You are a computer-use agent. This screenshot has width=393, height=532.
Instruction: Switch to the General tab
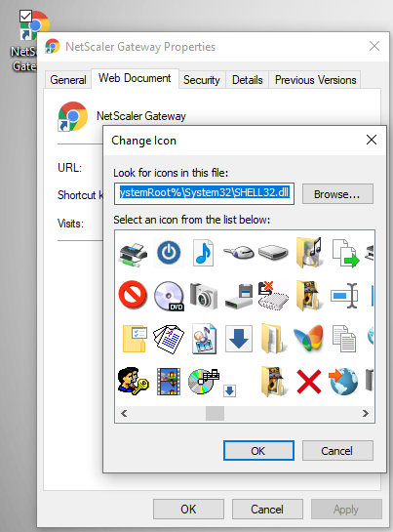pyautogui.click(x=68, y=80)
